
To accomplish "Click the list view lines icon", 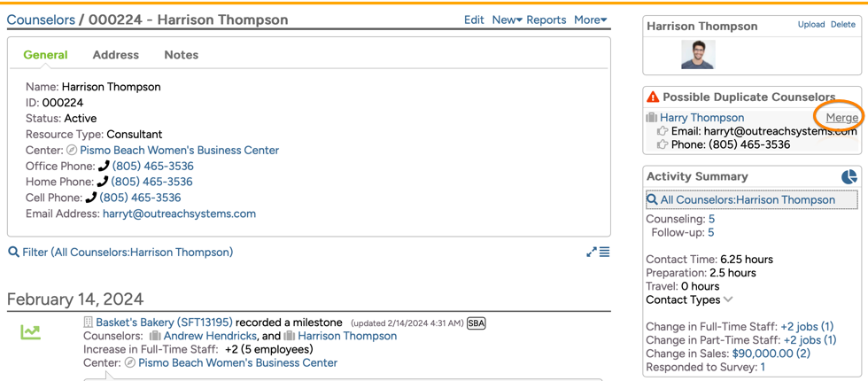I will (x=604, y=253).
